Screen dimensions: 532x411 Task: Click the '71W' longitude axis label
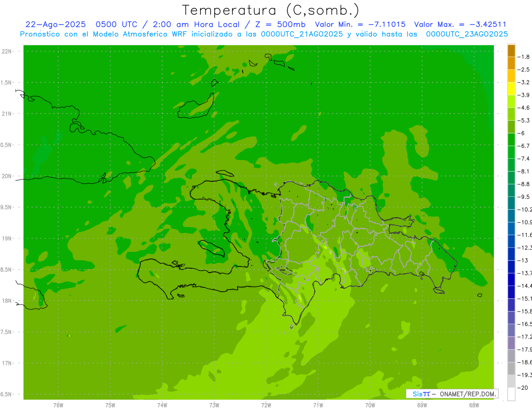click(318, 405)
